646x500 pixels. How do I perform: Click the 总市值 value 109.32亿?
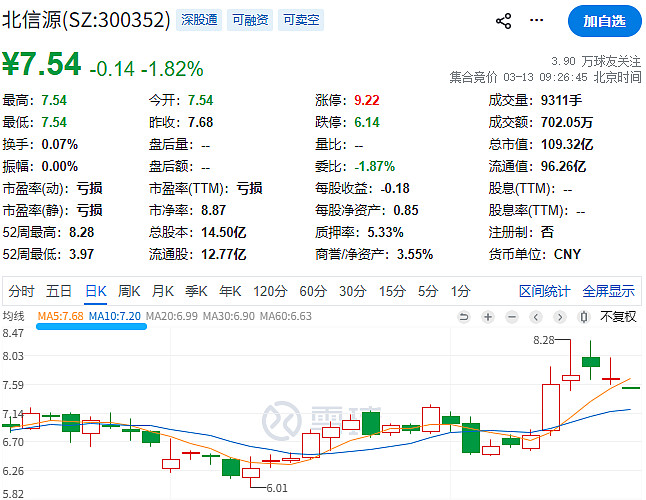point(567,144)
